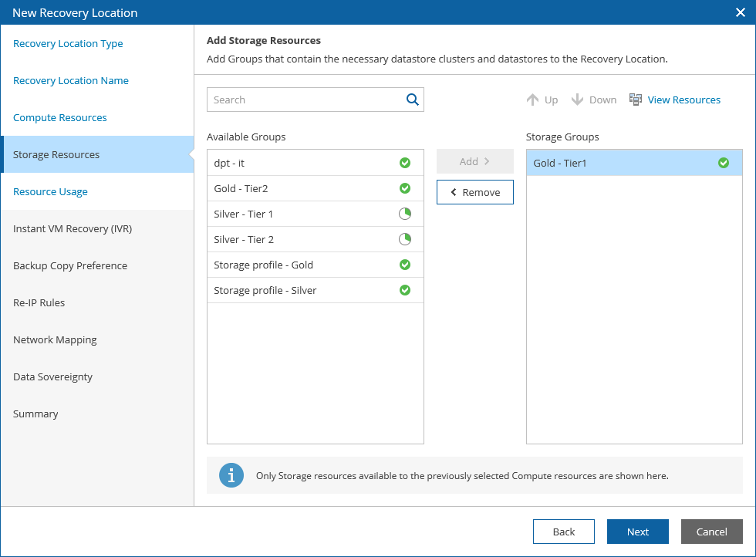Proceed with the Next button

[638, 532]
